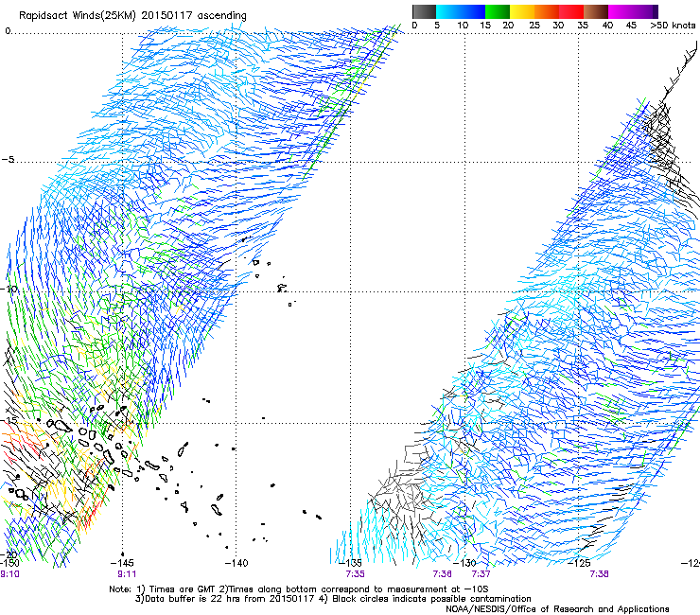Screen dimensions: 700x615
Task: Click the '7:38' time label
Action: pyautogui.click(x=599, y=574)
